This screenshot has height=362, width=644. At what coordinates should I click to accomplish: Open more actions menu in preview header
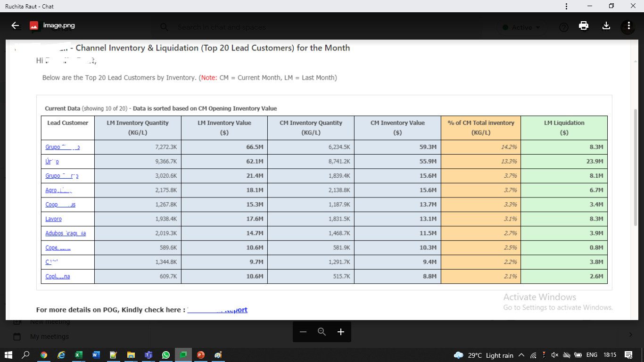tap(628, 26)
